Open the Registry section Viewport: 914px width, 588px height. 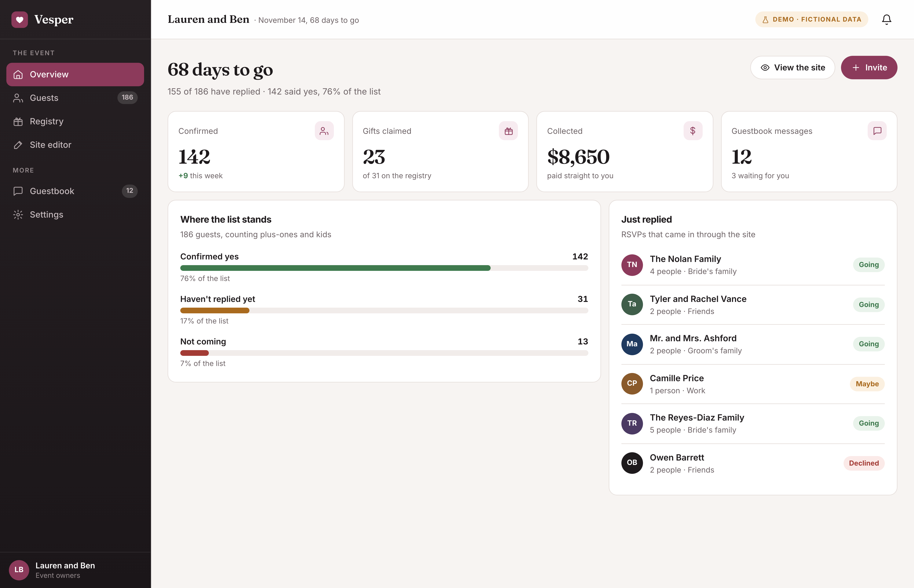(75, 121)
